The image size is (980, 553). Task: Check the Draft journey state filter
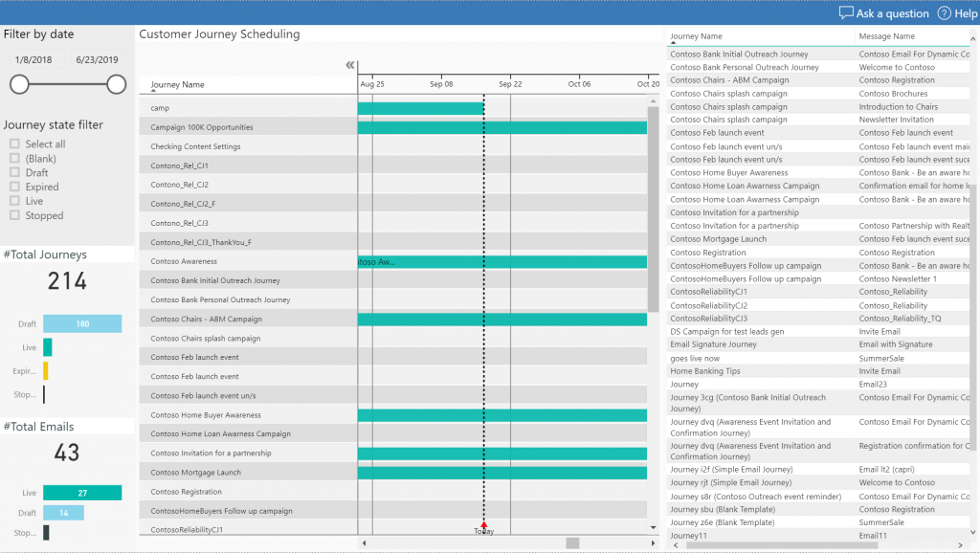[x=14, y=172]
